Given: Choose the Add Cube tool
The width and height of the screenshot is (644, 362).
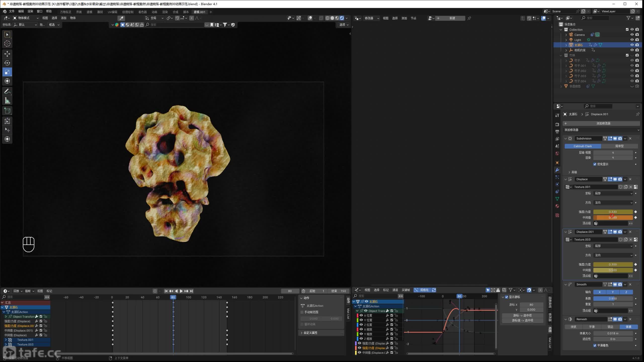Looking at the screenshot, I should 7,111.
